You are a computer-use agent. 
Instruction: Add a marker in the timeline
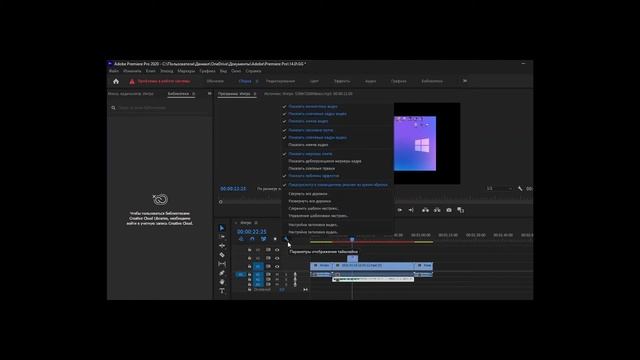275,239
